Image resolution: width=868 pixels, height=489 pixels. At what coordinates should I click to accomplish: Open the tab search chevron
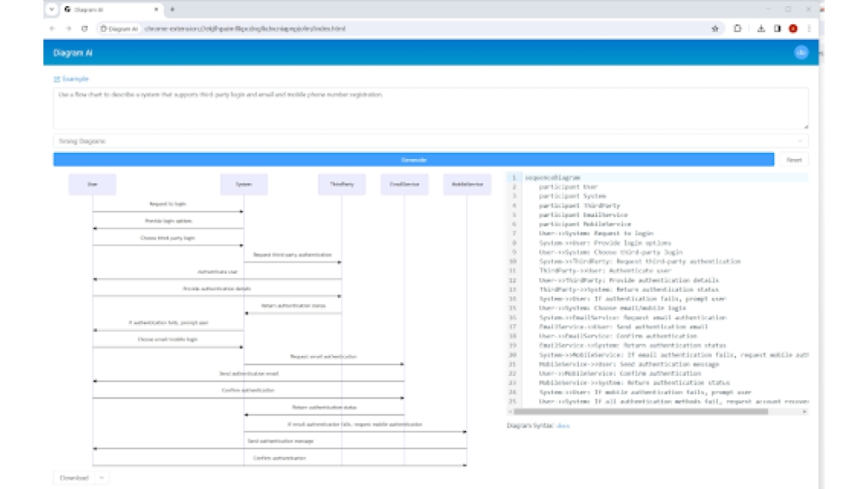[51, 10]
